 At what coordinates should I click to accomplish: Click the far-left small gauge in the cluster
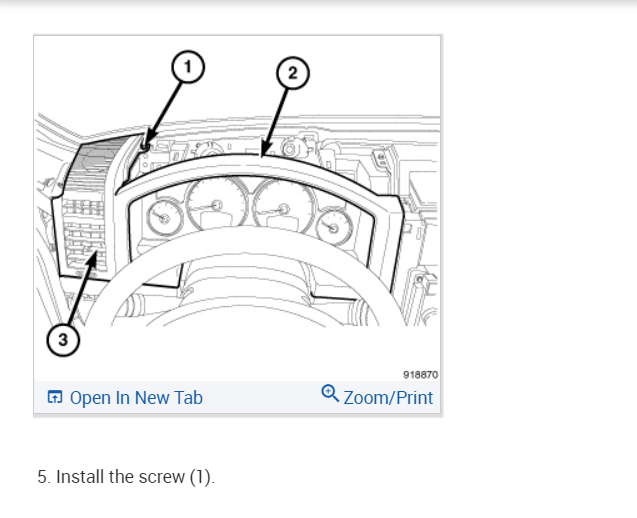(164, 218)
